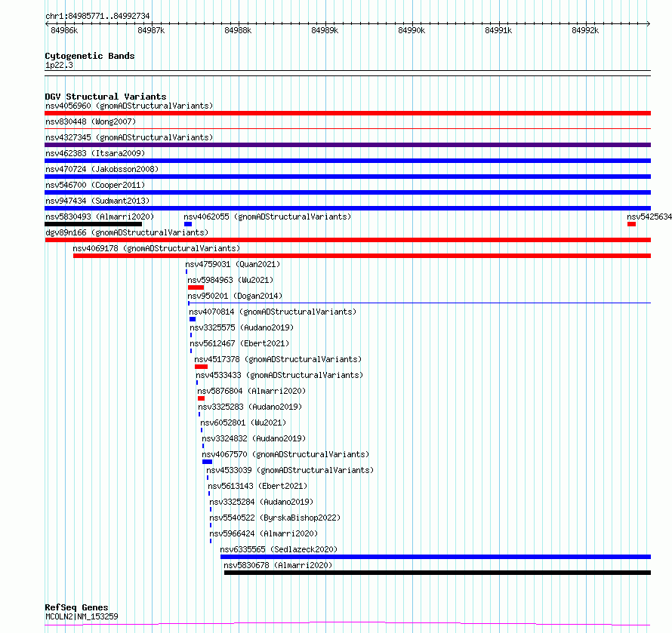Open nsv4517378 gnomAD variant label
The height and width of the screenshot is (633, 672).
tap(278, 359)
